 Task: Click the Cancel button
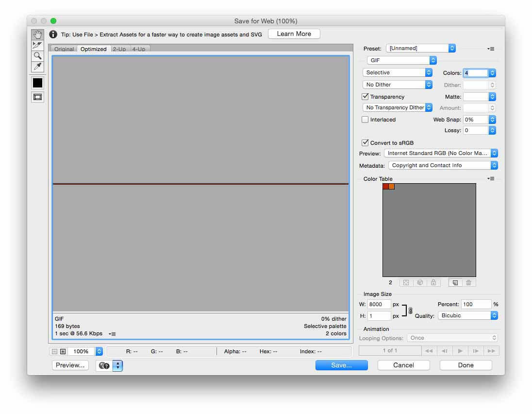(x=403, y=365)
